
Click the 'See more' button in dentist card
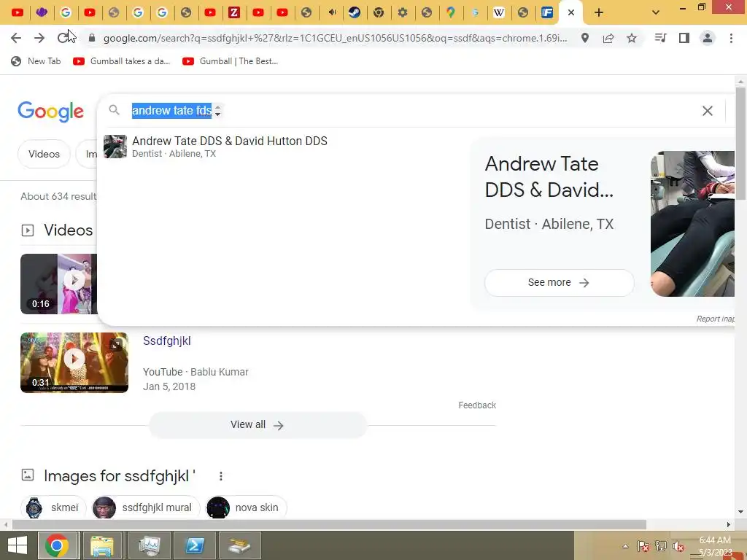[559, 283]
